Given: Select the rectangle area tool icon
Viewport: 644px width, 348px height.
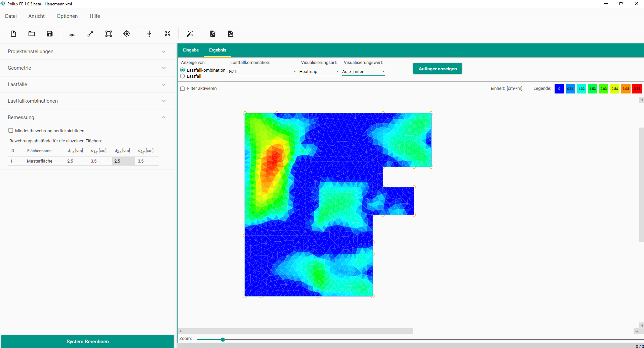Looking at the screenshot, I should point(109,34).
